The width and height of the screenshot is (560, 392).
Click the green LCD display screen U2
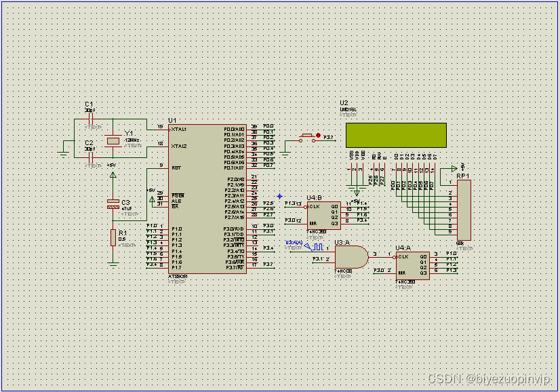[396, 136]
